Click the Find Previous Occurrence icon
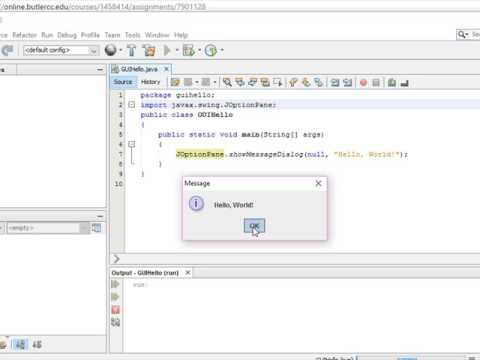 pos(240,82)
